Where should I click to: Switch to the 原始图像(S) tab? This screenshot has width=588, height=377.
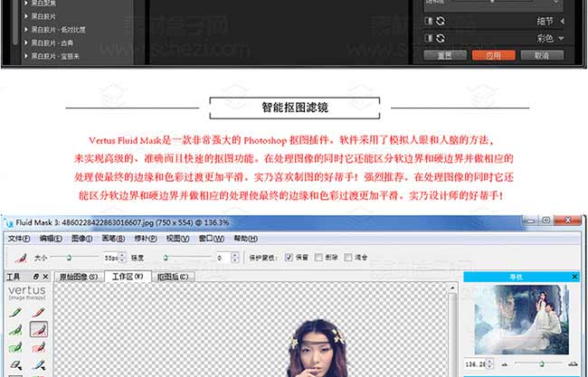[x=79, y=277]
